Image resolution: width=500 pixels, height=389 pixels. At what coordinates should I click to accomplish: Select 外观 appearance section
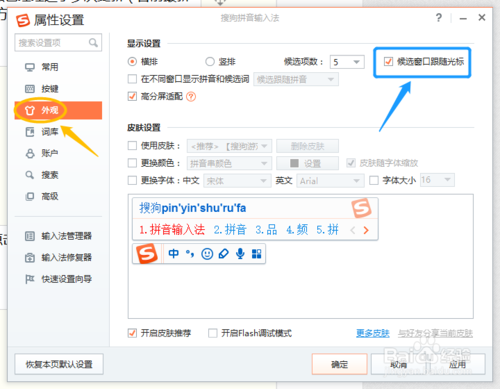pos(58,110)
